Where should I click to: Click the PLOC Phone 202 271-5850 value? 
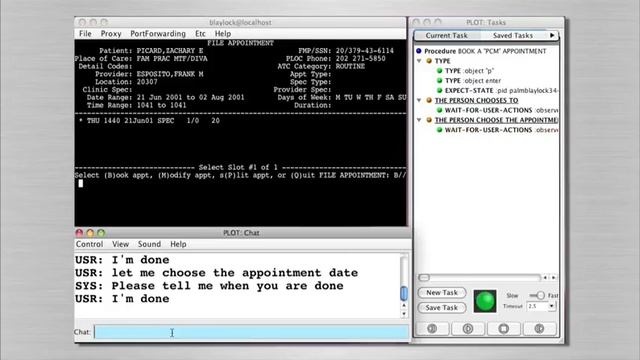[360, 58]
